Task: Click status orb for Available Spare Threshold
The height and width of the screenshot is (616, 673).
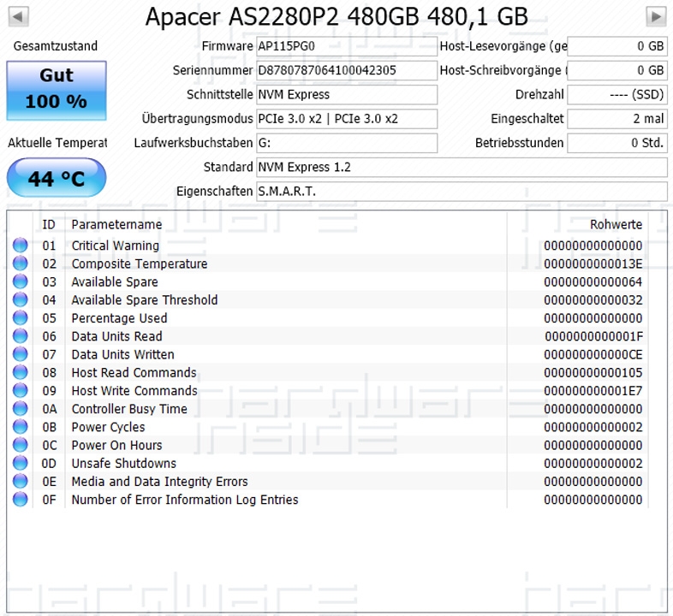Action: point(21,299)
